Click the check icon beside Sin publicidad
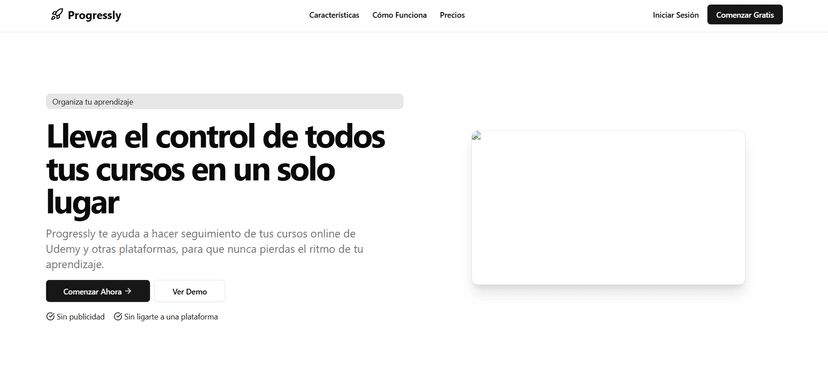The image size is (828, 367). (50, 317)
